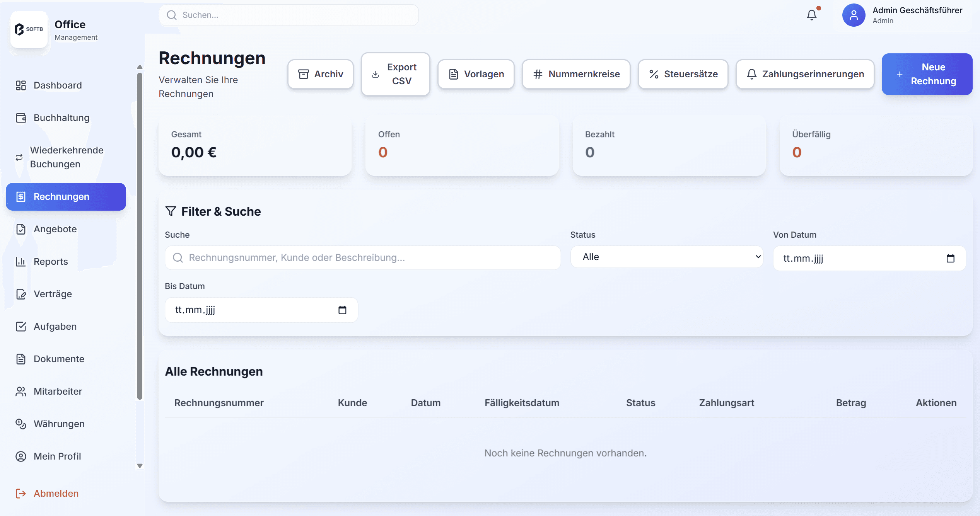Click the Abmelden logout icon
The image size is (980, 516).
pos(20,494)
